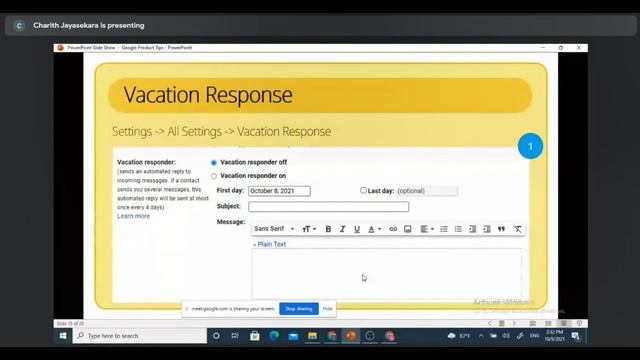Insert an image using the picture icon
The width and height of the screenshot is (640, 360).
[x=407, y=229]
